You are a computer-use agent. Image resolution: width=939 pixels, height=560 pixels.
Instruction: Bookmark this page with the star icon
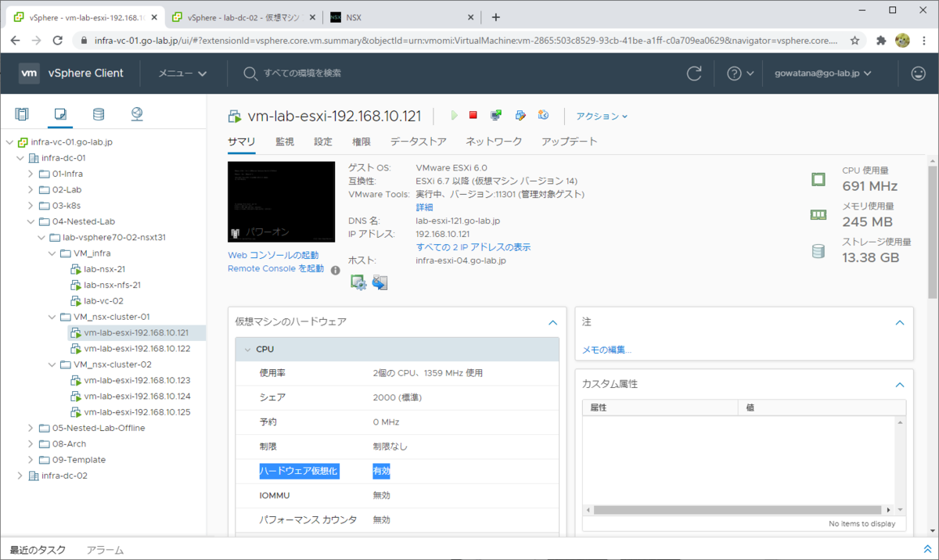[x=855, y=40]
